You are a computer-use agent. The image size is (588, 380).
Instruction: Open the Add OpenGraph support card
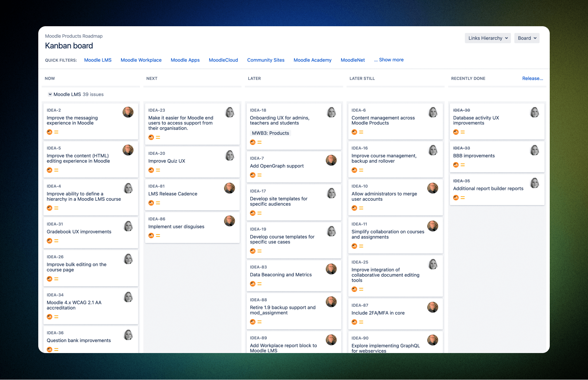pyautogui.click(x=294, y=167)
